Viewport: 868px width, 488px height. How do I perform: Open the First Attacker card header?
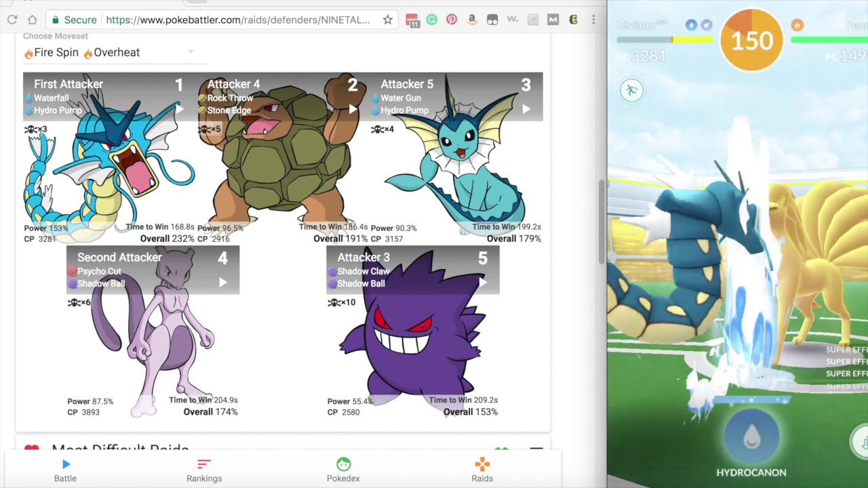(x=109, y=97)
